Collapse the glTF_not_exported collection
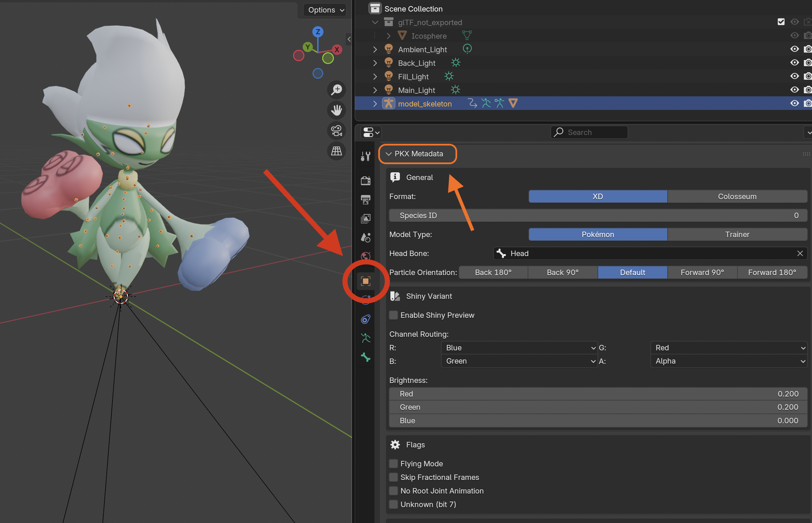The height and width of the screenshot is (523, 812). (375, 22)
